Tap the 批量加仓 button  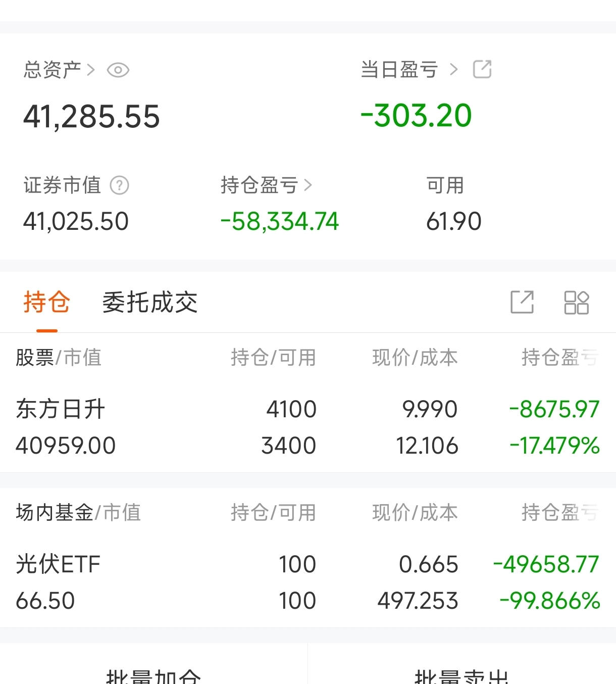pos(153,675)
